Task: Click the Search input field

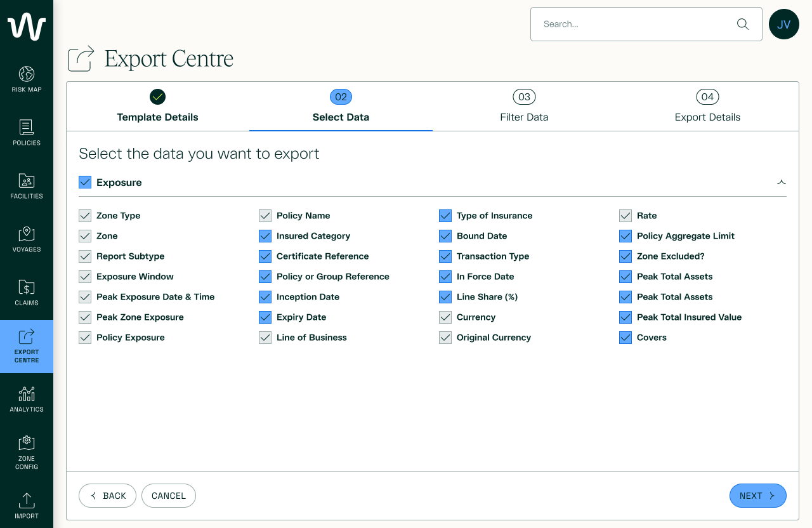Action: [646, 24]
